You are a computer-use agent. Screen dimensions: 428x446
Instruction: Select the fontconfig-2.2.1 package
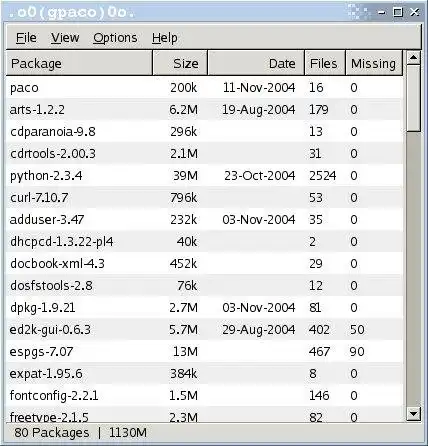[204, 395]
